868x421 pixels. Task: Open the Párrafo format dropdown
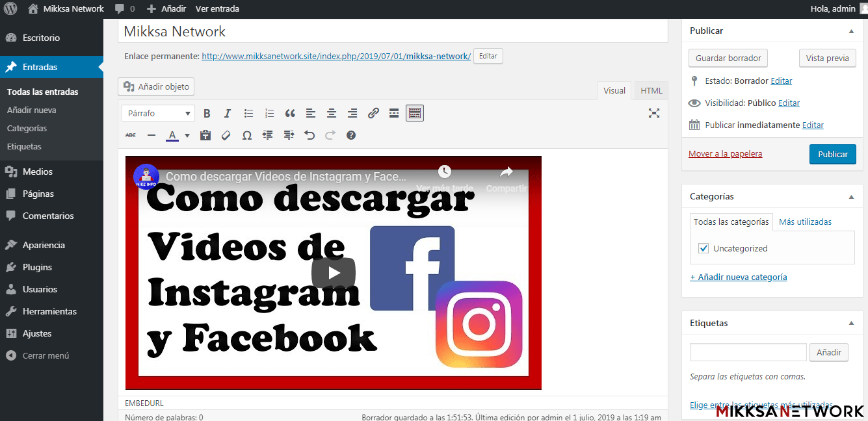158,114
